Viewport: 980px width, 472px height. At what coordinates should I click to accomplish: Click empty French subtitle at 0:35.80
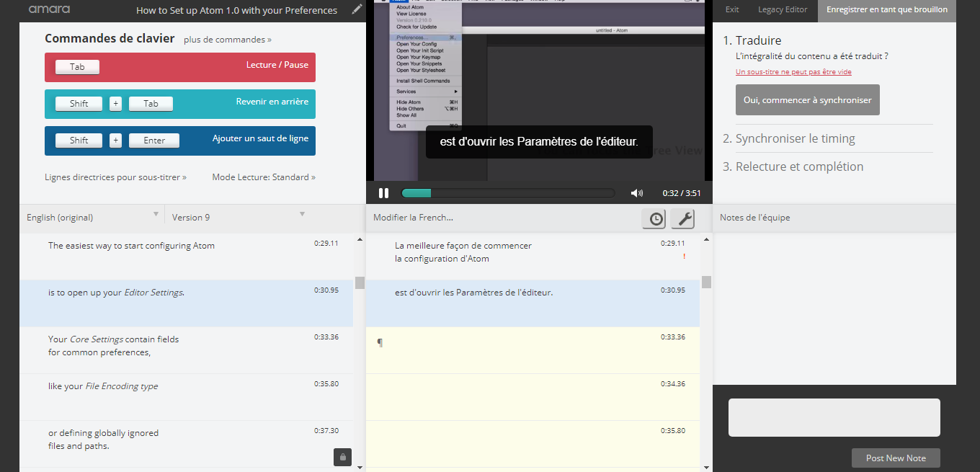click(x=533, y=444)
